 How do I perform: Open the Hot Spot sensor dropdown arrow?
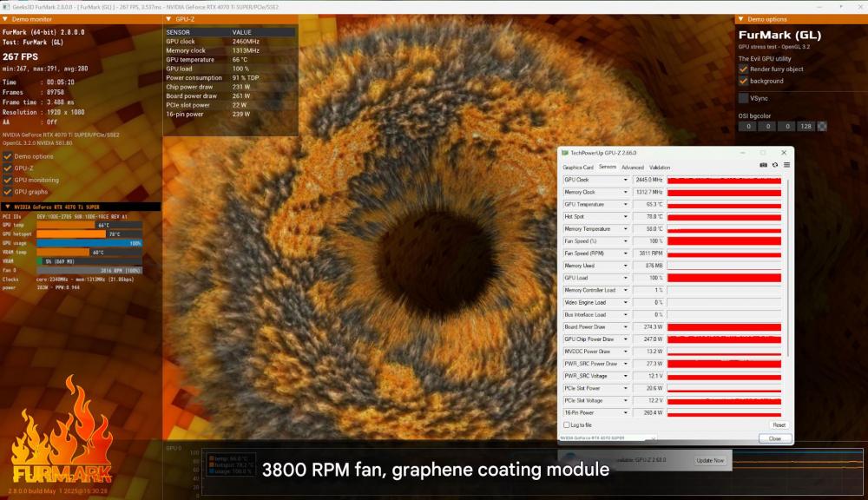tap(625, 217)
